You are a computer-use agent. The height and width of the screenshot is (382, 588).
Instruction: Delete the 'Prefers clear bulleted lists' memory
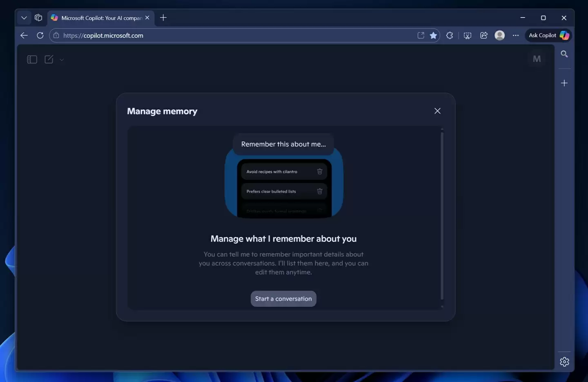point(320,191)
